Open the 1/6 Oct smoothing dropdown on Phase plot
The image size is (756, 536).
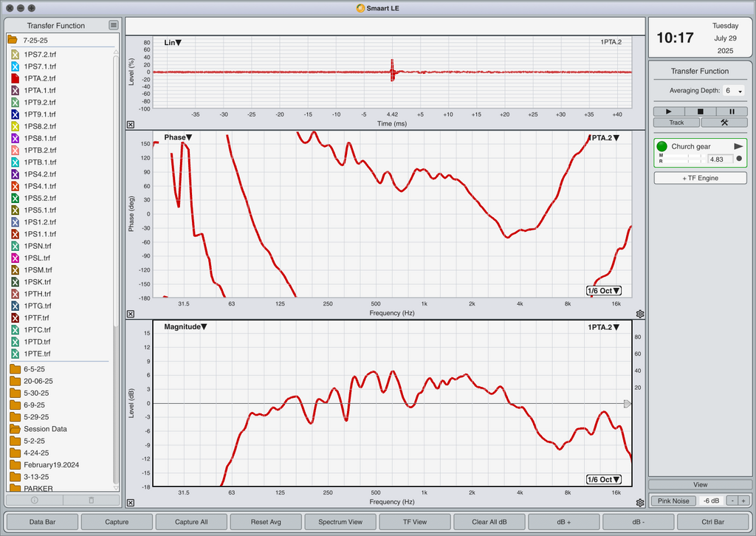[604, 291]
